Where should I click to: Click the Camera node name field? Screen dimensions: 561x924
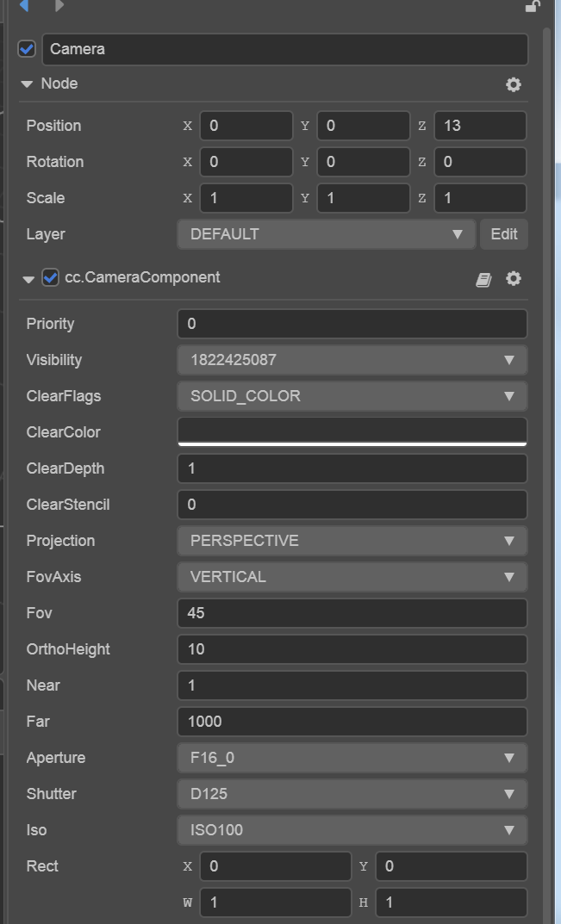click(x=284, y=49)
